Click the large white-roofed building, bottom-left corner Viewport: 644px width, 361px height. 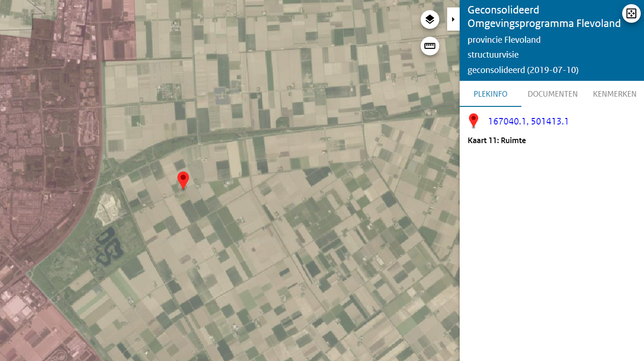pyautogui.click(x=15, y=308)
